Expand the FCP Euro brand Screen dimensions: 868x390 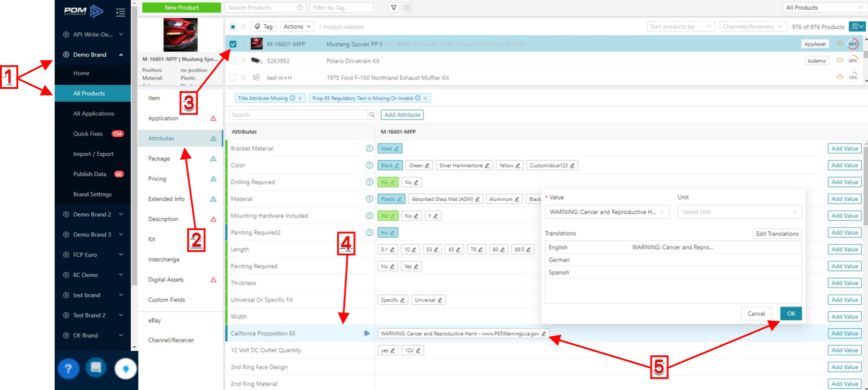(x=93, y=255)
